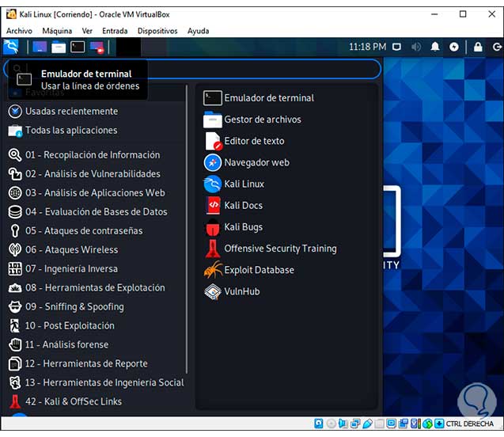Open the network display tray icon

pyautogui.click(x=396, y=47)
